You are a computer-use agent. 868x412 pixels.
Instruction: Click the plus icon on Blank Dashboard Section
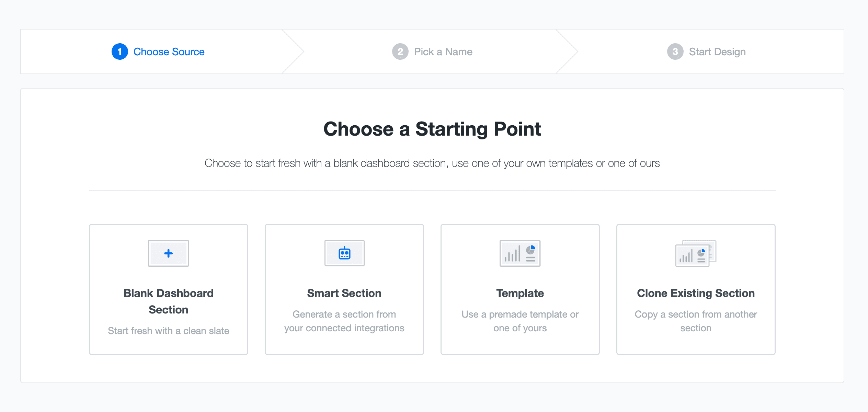tap(168, 253)
